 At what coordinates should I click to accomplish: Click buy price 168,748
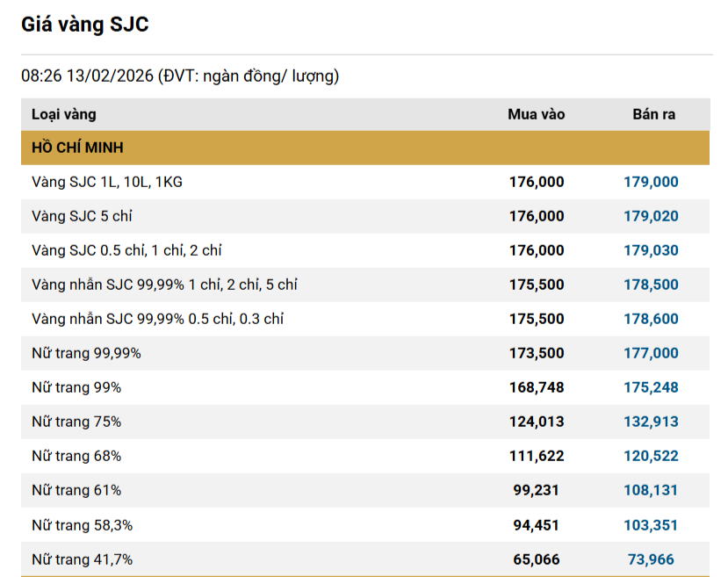click(537, 387)
